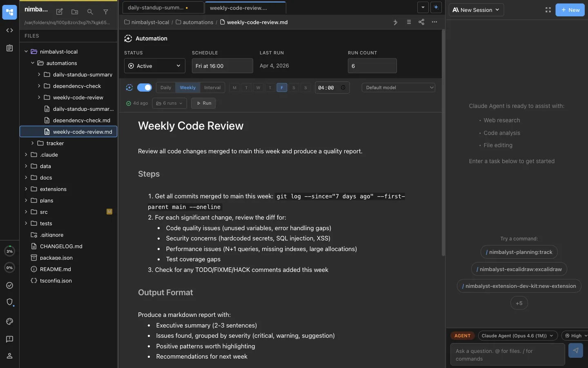This screenshot has height=368, width=588.
Task: Click the send message icon in the agent panel
Action: click(x=575, y=350)
